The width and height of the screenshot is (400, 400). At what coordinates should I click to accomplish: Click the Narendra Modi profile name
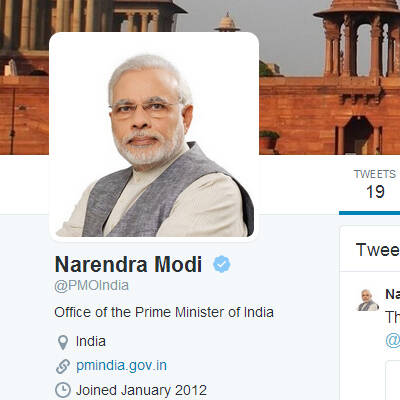coord(128,264)
